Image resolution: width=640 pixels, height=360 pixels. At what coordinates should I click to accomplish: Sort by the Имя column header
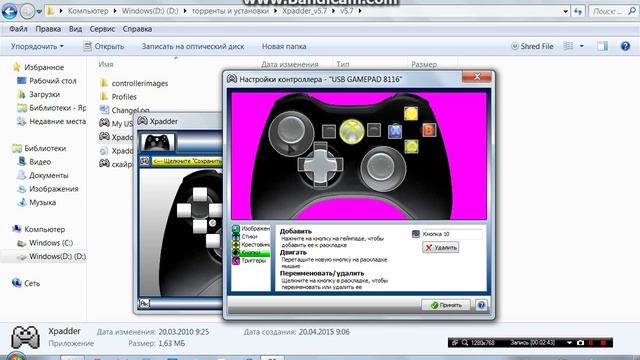pos(106,64)
